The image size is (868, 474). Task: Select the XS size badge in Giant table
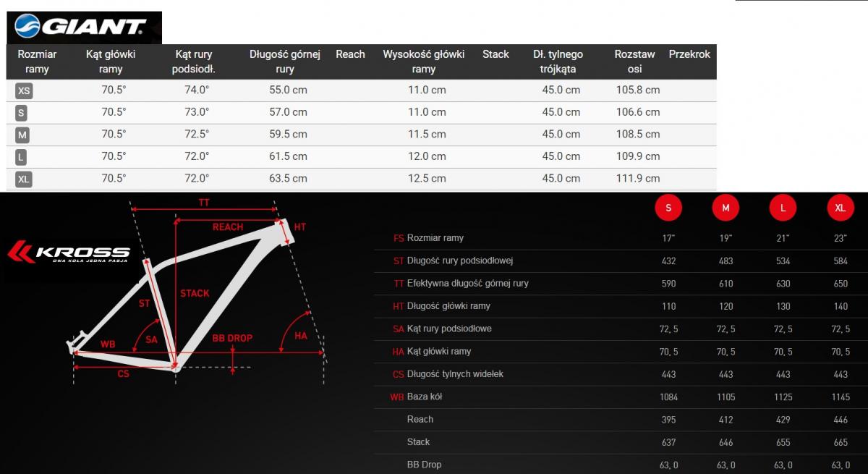click(x=24, y=90)
